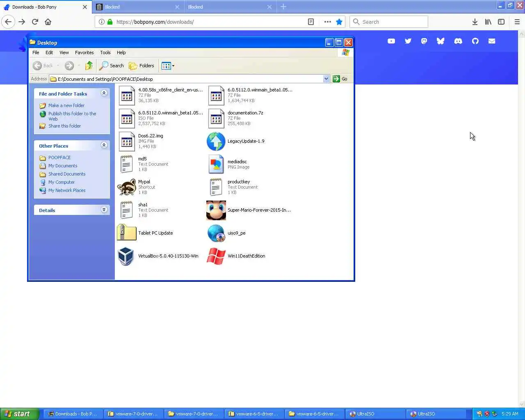Screen dimensions: 525x420
Task: Open the Mypal raccoon shortcut icon
Action: pyautogui.click(x=126, y=187)
